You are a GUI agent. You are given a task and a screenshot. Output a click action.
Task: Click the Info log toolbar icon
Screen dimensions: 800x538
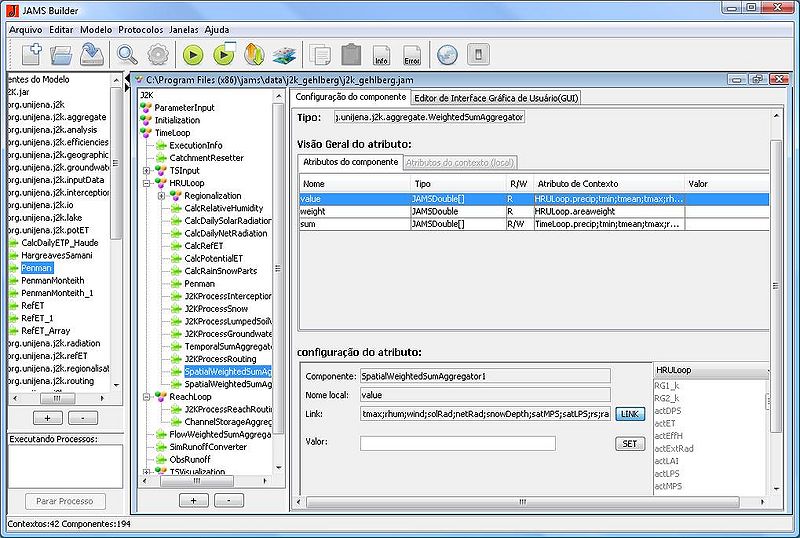381,54
